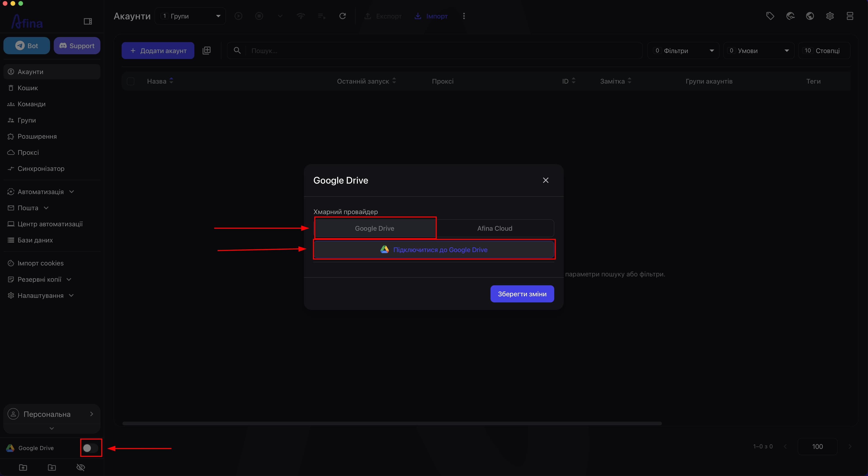Open the Стовпці columns selector
The image size is (868, 476).
[824, 51]
